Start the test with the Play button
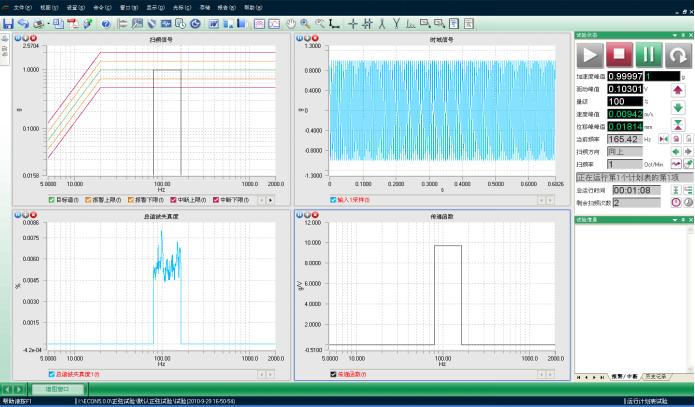Screen dimensions: 695x407 (590, 55)
